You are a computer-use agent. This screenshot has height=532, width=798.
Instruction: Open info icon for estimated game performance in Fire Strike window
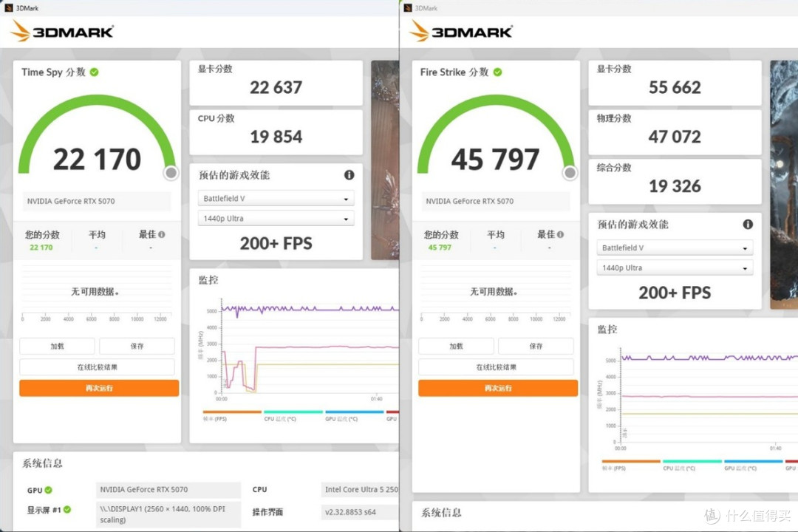point(748,224)
